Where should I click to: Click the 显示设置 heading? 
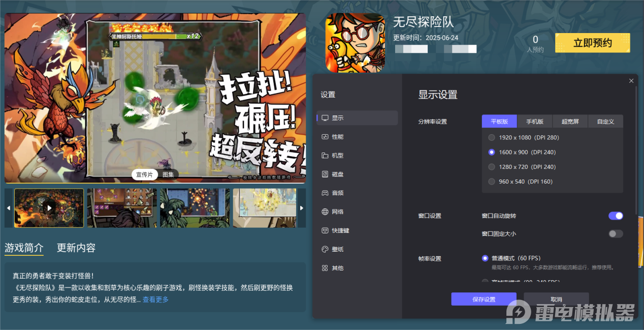(438, 95)
